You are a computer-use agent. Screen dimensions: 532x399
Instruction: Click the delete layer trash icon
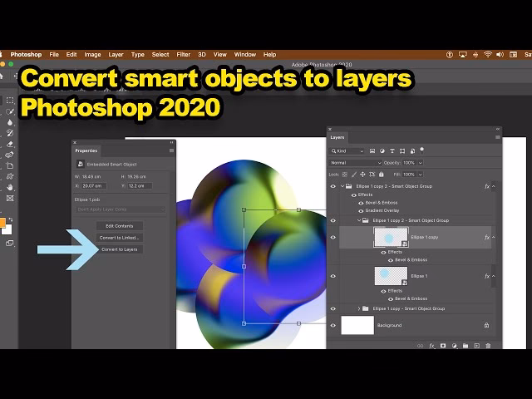[x=488, y=346]
